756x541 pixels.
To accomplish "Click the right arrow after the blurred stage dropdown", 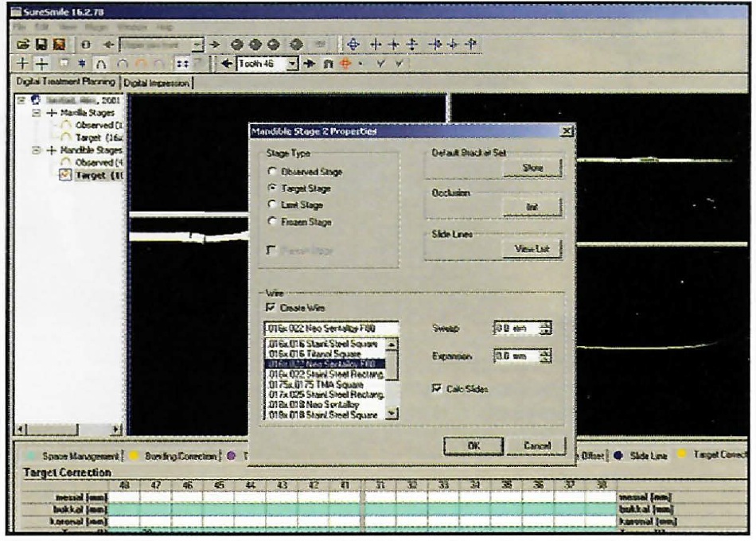I will [x=215, y=45].
